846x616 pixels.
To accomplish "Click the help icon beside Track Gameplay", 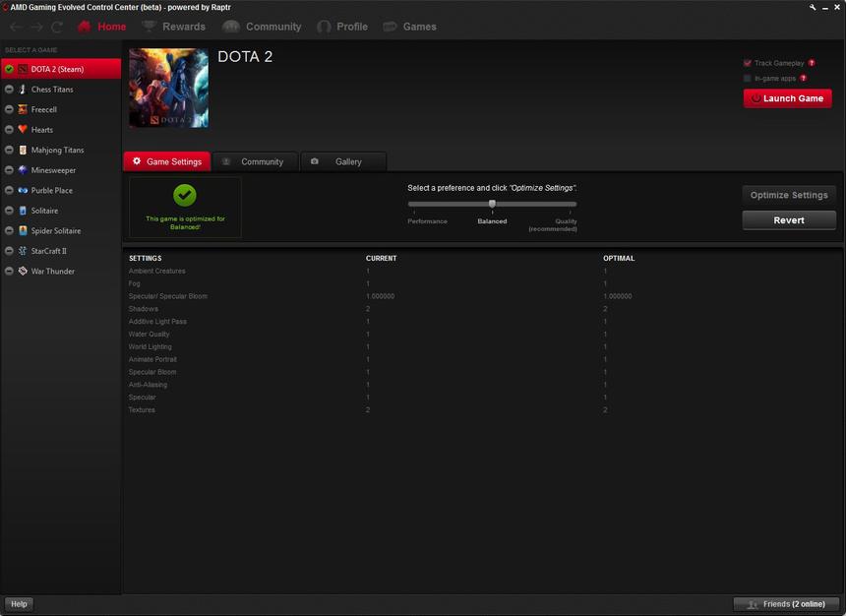I will point(812,63).
